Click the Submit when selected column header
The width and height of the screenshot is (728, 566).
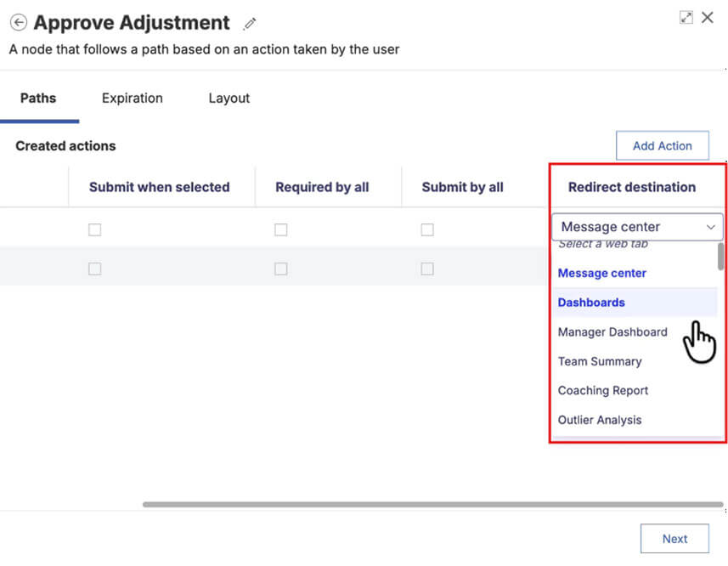(159, 187)
